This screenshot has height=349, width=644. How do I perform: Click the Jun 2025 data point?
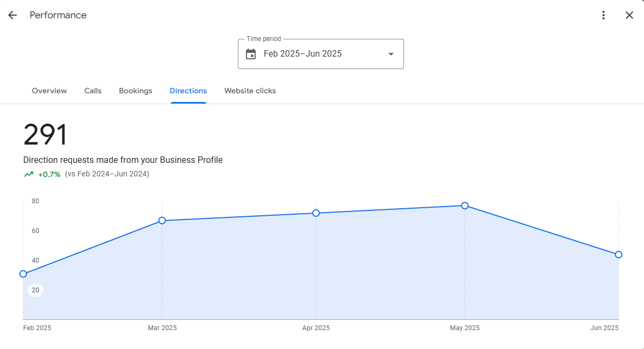tap(619, 255)
